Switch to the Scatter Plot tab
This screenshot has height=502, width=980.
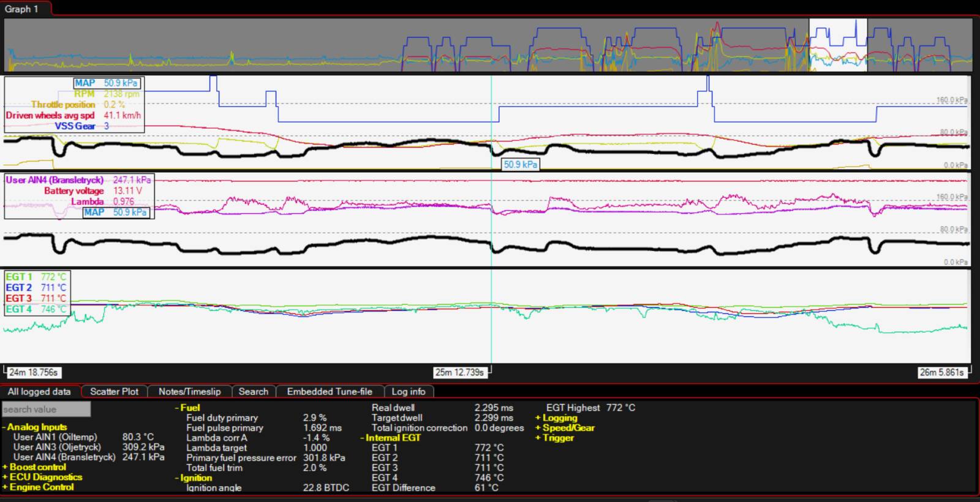(x=114, y=392)
